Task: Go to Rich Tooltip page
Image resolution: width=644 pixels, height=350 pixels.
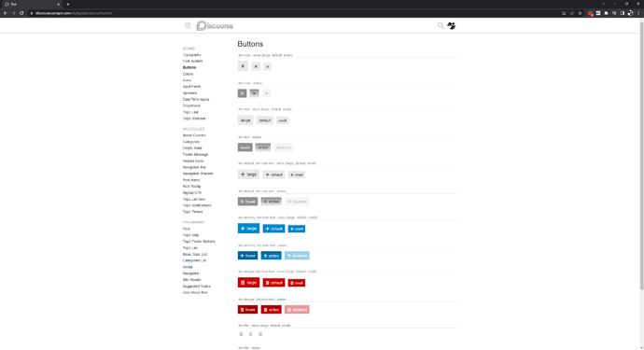Action: 192,186
